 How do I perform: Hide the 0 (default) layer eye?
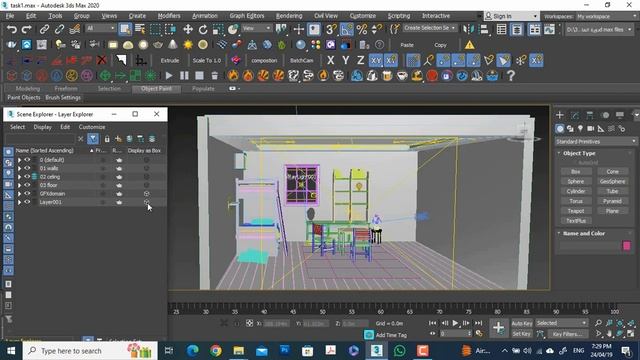(x=27, y=160)
